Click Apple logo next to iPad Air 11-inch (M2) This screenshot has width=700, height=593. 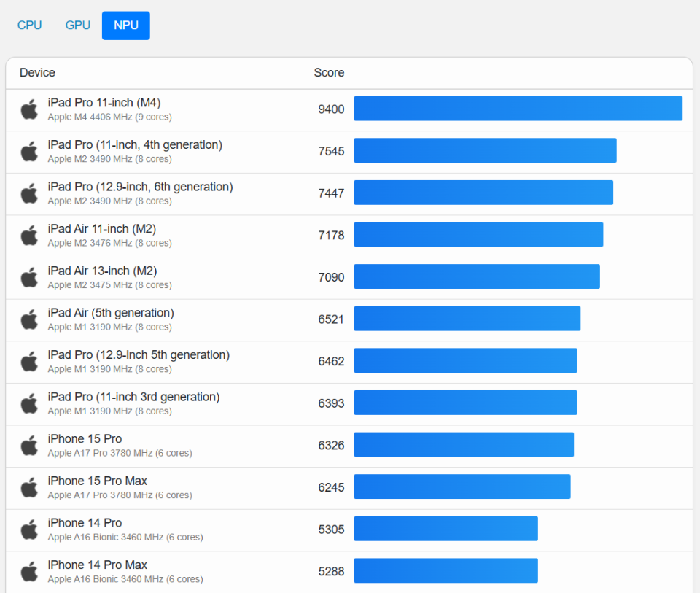(29, 236)
